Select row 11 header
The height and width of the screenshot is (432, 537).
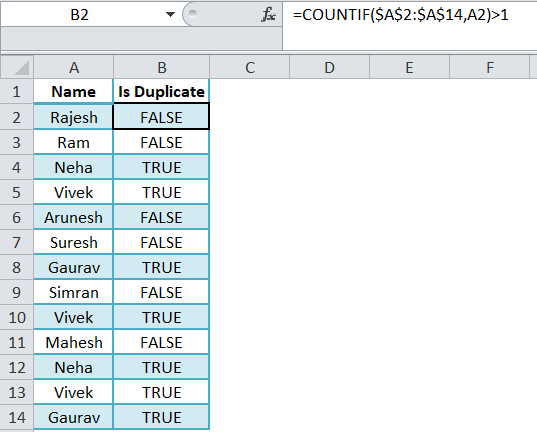click(16, 342)
